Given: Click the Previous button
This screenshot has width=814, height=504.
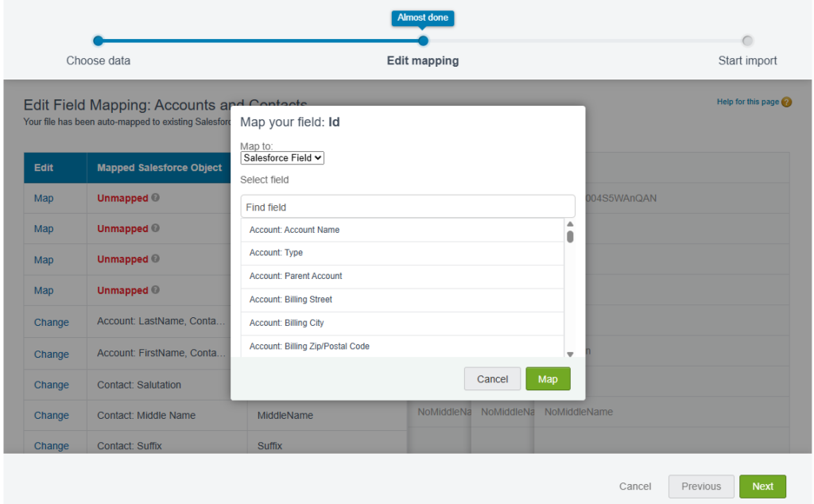Looking at the screenshot, I should pyautogui.click(x=701, y=487).
